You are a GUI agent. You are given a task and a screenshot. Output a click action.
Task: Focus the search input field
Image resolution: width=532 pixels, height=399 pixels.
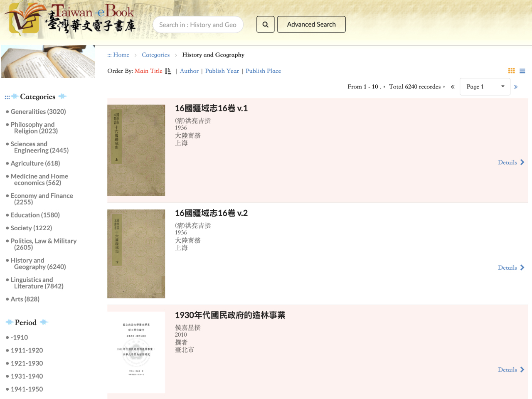198,25
